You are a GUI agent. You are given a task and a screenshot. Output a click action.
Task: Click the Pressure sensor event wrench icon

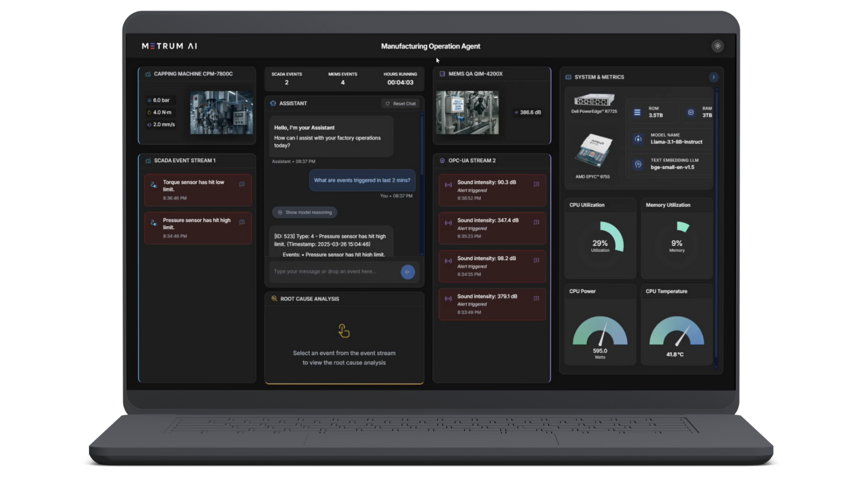pyautogui.click(x=154, y=223)
